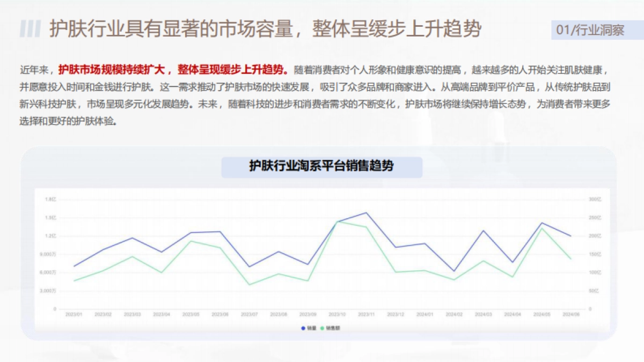Expand the chart card containing the trend graph
Viewport: 644px width, 362px height.
point(322,247)
